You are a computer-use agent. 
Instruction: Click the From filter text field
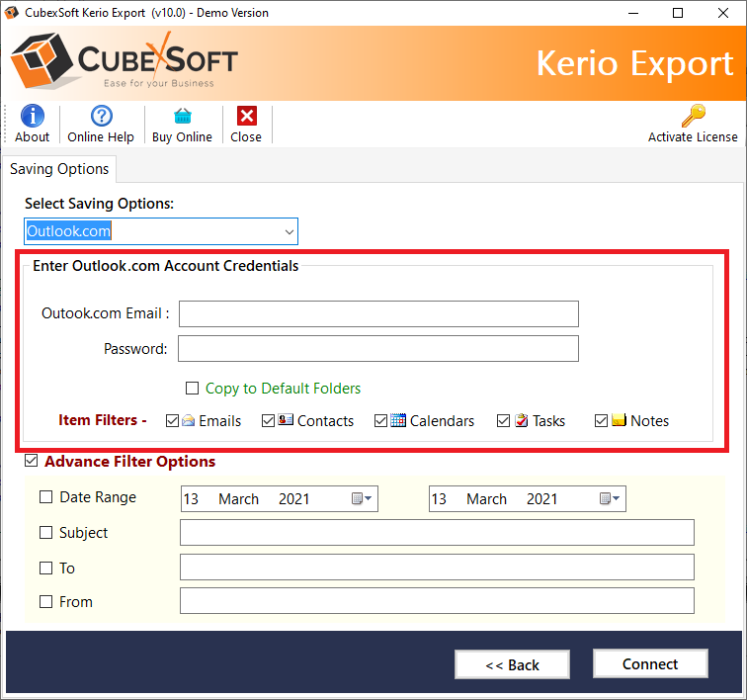coord(437,601)
